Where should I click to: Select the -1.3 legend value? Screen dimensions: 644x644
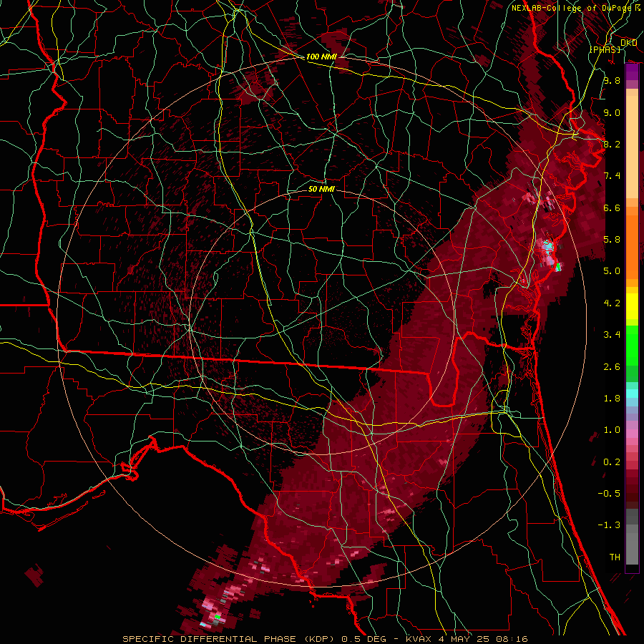(x=609, y=525)
